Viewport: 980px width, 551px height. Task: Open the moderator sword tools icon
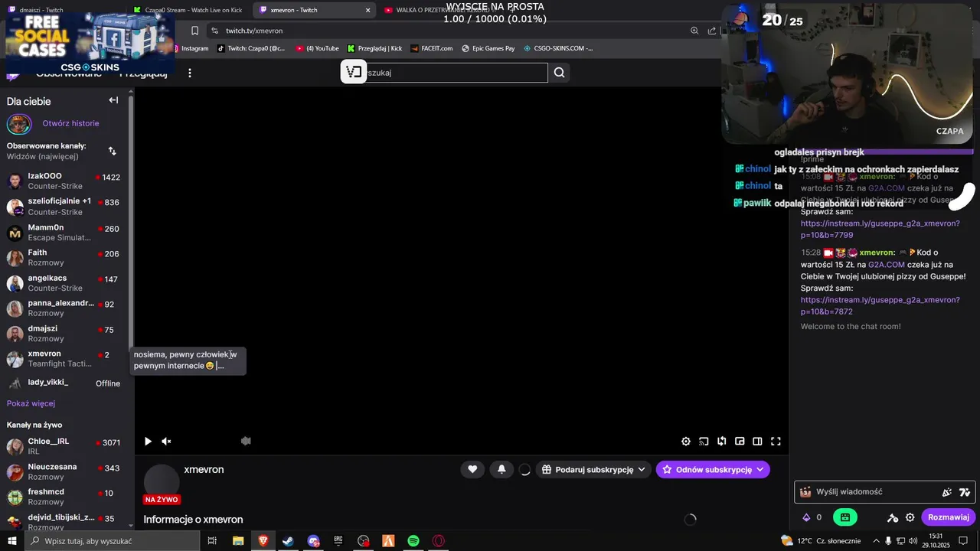(x=892, y=517)
